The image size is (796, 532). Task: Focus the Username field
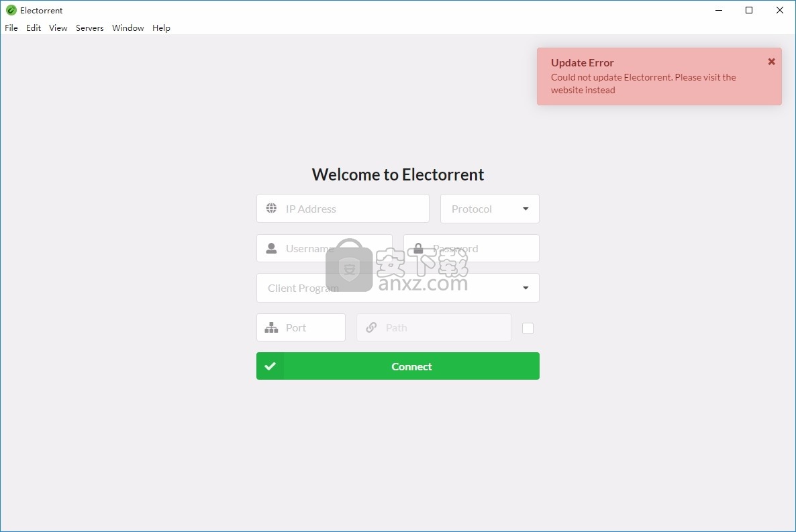324,248
